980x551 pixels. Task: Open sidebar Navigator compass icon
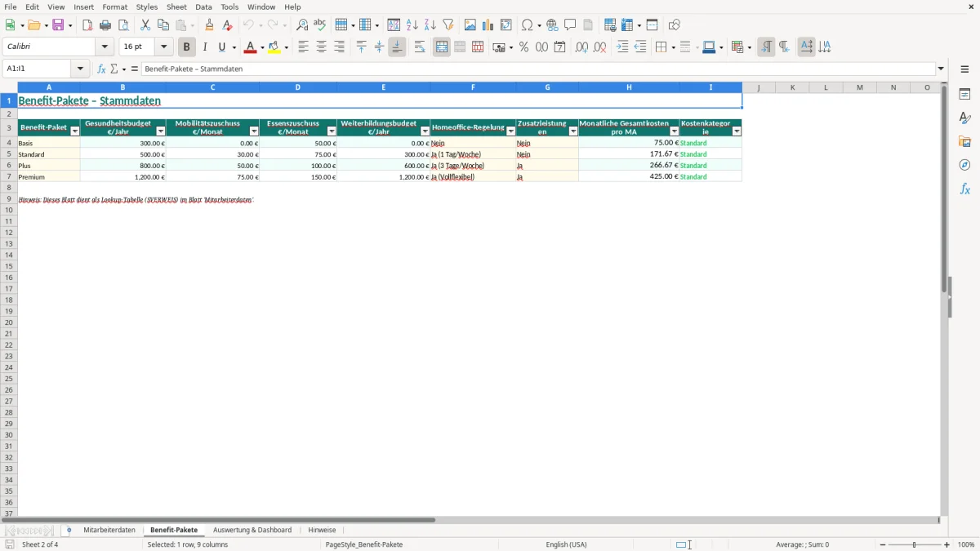coord(965,166)
